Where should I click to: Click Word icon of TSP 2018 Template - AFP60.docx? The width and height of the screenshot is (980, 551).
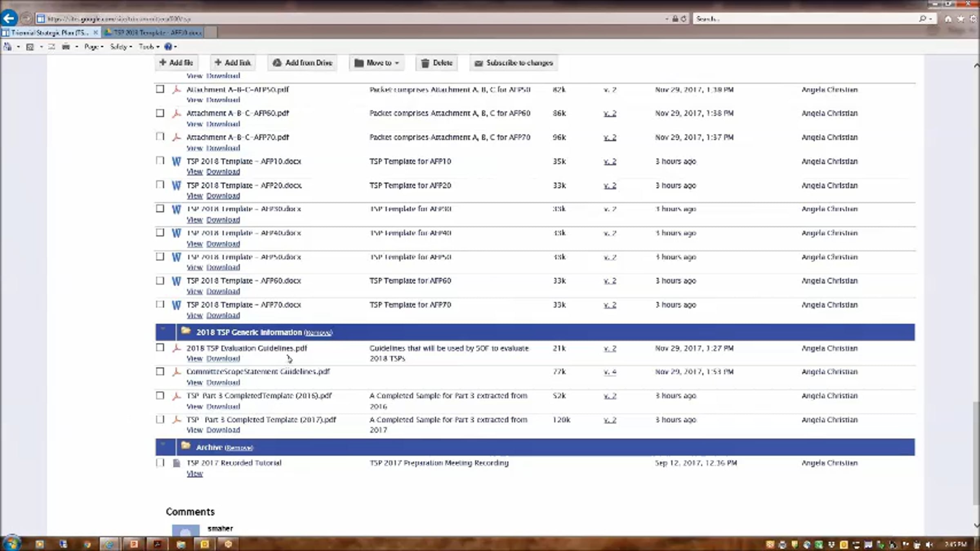point(176,281)
